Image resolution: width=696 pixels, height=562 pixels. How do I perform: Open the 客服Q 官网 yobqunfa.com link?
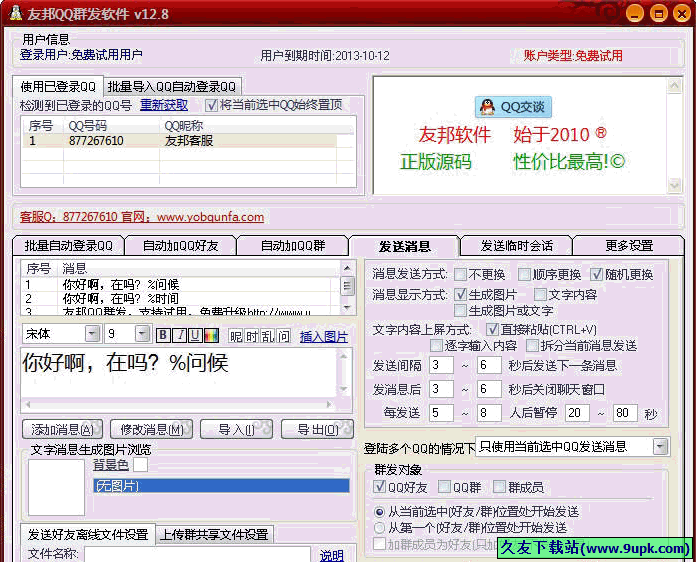(x=142, y=217)
